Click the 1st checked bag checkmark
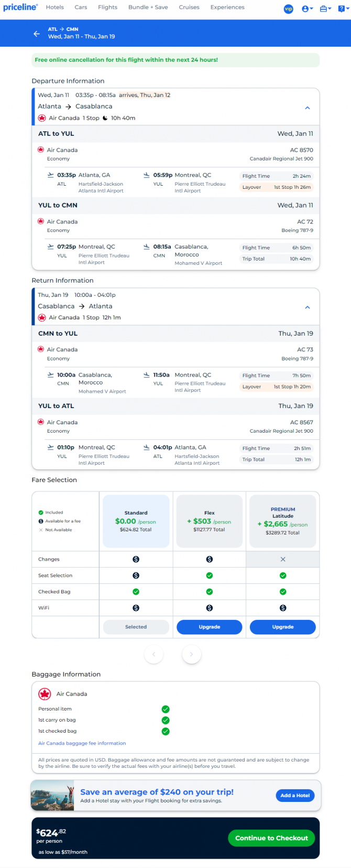351x868 pixels. [x=166, y=731]
